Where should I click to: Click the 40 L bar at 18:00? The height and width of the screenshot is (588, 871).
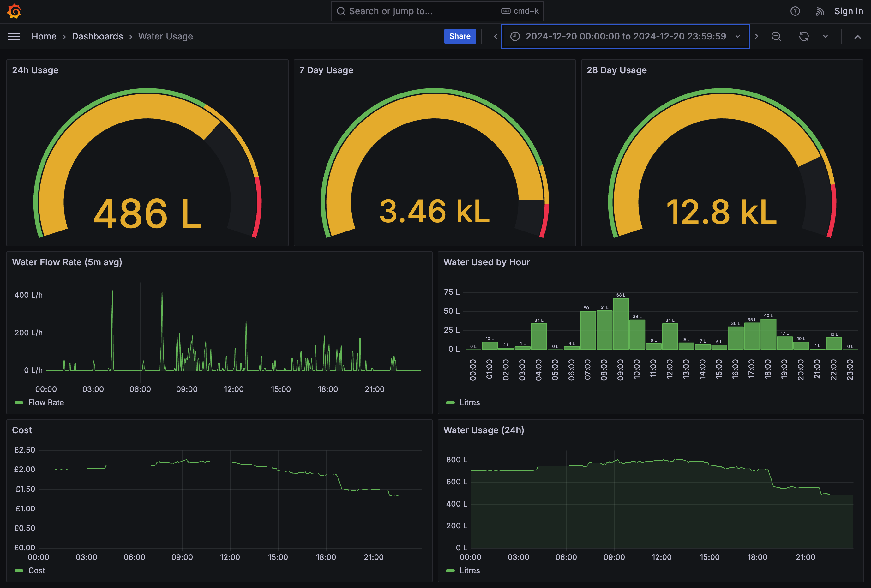point(768,334)
